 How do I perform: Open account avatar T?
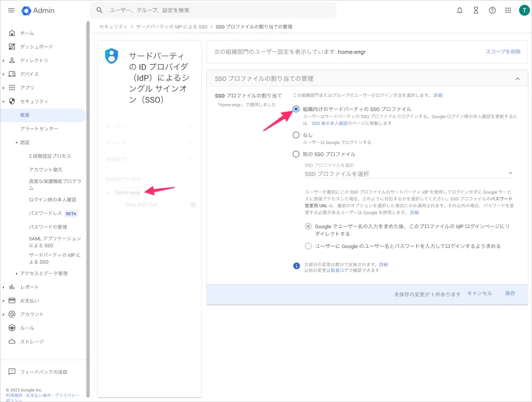coord(524,10)
